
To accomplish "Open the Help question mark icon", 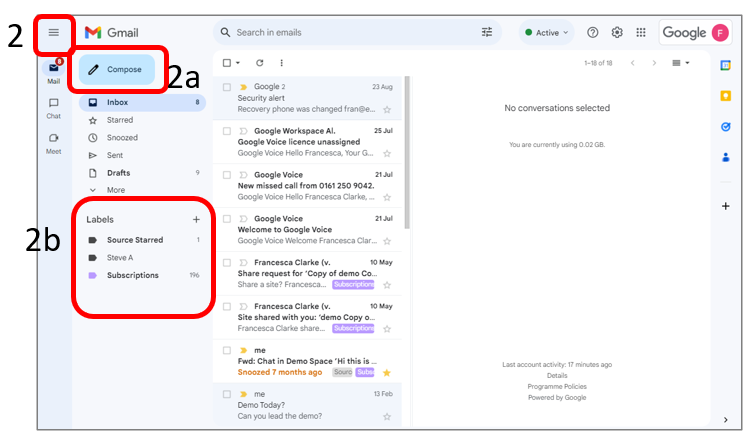I will click(592, 32).
